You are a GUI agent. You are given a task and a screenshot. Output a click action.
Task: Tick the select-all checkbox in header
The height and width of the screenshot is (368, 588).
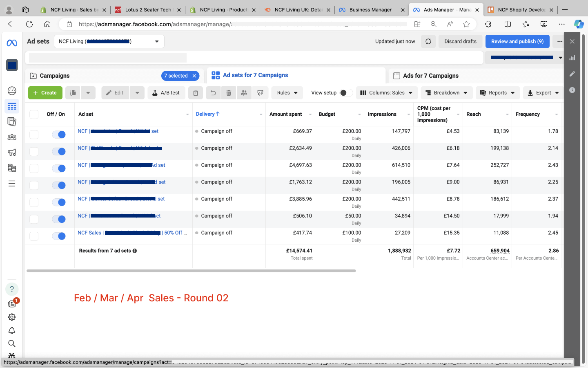point(34,114)
